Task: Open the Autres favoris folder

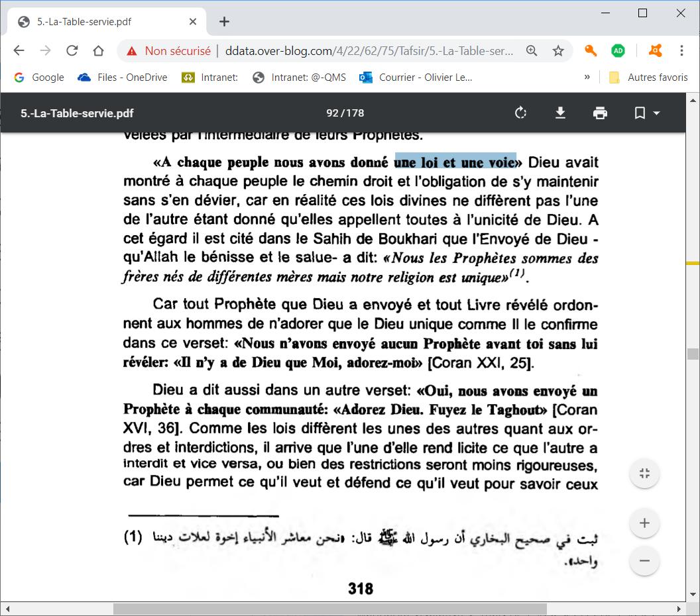Action: pos(649,77)
